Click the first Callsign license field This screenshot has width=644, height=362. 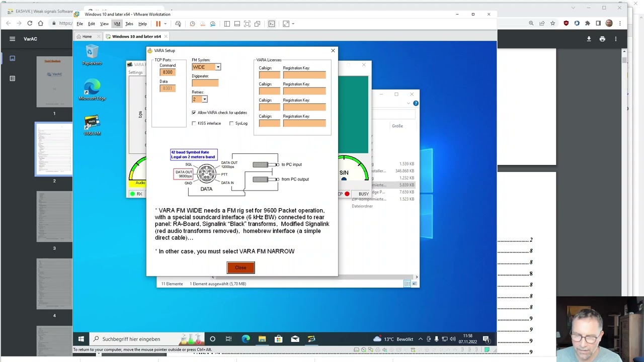point(269,75)
